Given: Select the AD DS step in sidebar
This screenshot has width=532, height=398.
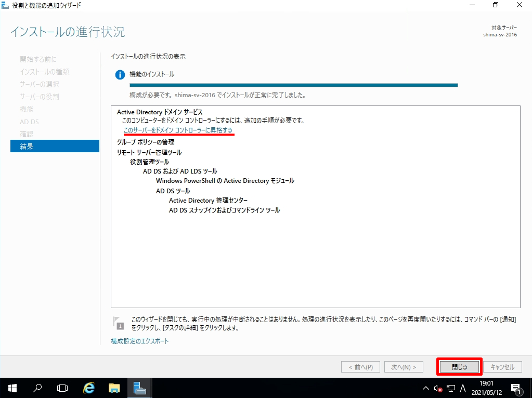Looking at the screenshot, I should (x=29, y=122).
